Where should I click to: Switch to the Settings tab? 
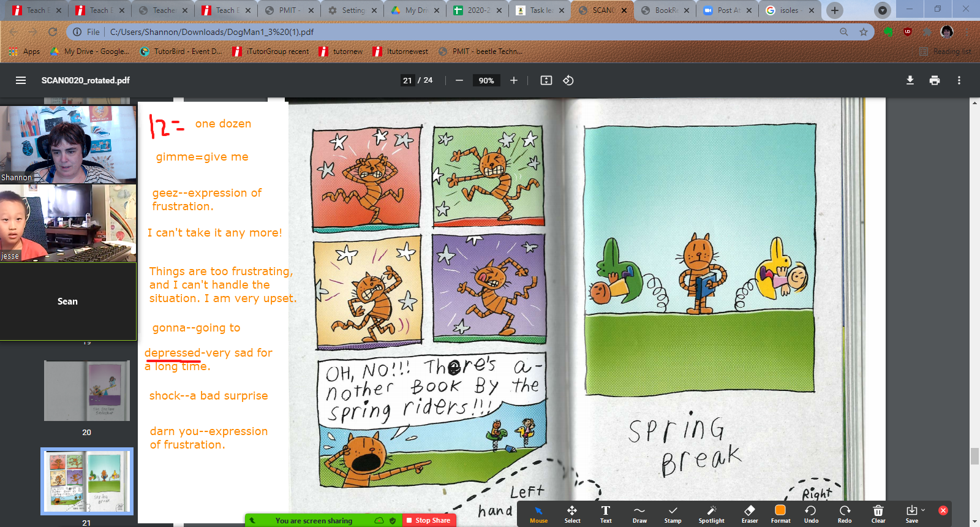352,10
